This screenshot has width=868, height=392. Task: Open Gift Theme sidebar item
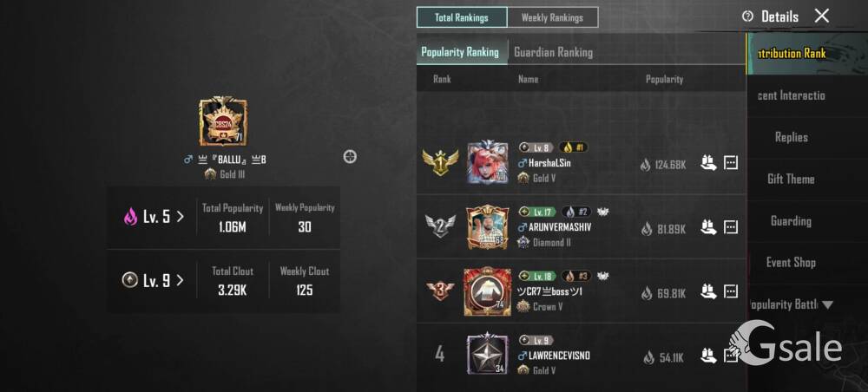pos(791,180)
